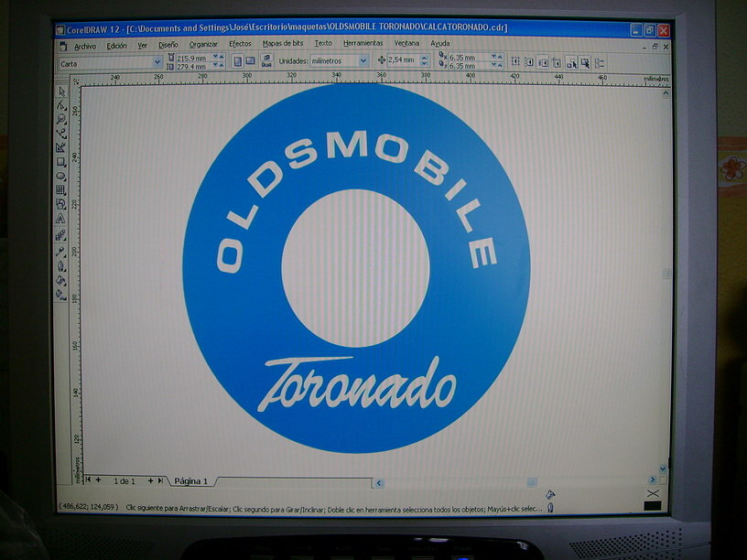Click horizontal scrollbar right arrow

coord(652,480)
